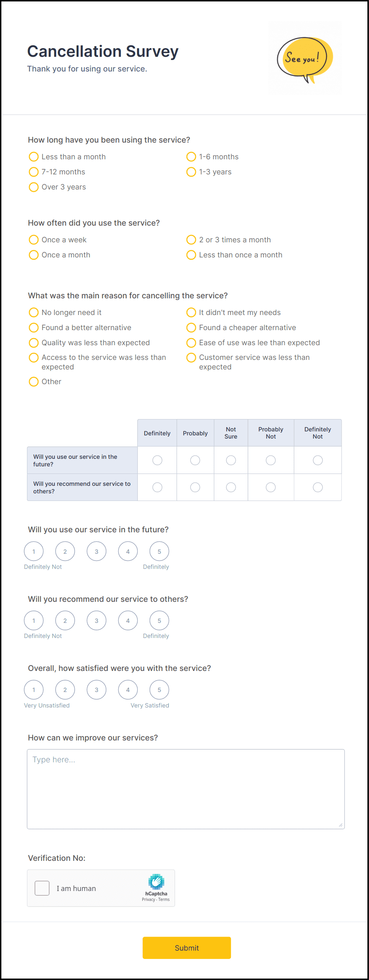The image size is (369, 980).
Task: Select 'Very Unsatisfied' satisfaction rating
Action: click(x=34, y=690)
